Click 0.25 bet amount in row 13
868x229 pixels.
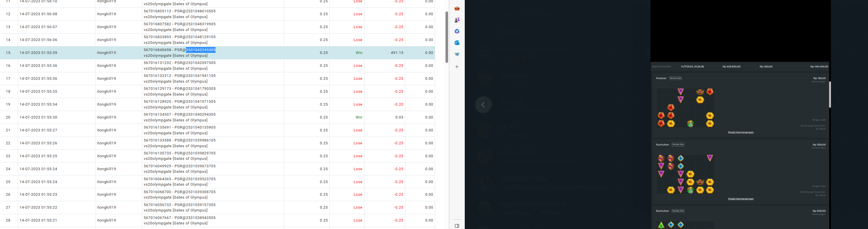[x=324, y=27]
